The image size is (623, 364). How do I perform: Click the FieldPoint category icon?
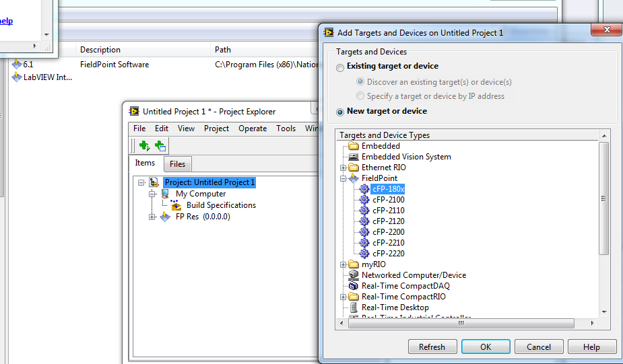tap(353, 178)
